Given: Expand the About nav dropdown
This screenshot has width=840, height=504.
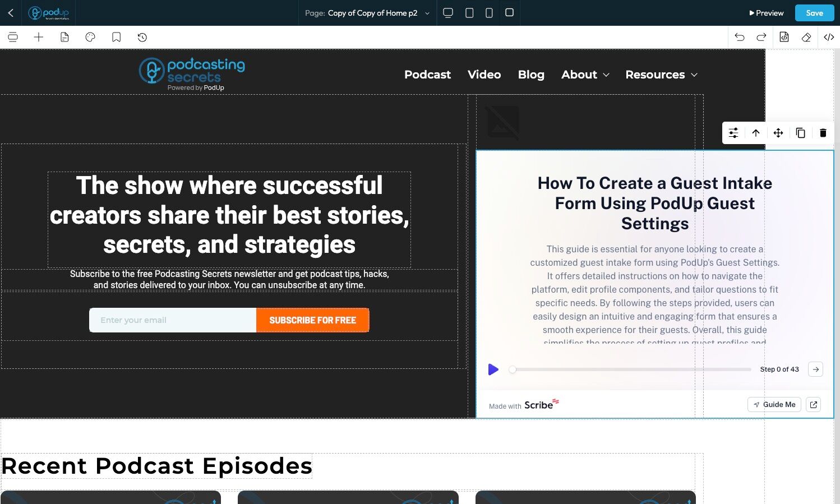Looking at the screenshot, I should point(585,75).
